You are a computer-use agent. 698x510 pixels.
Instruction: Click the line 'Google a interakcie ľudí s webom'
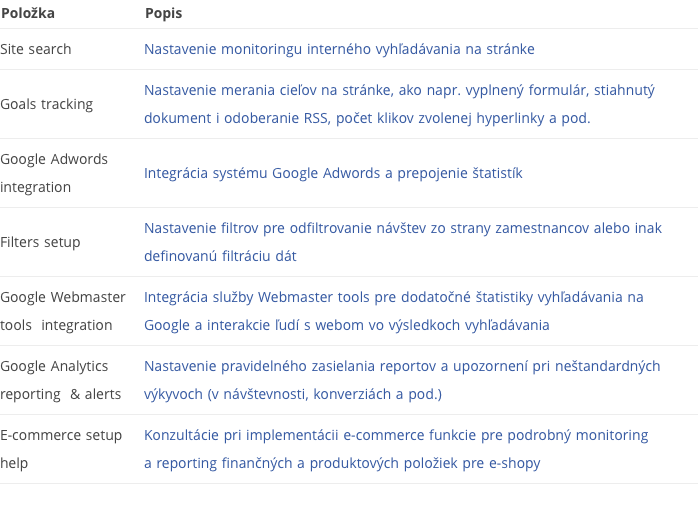click(x=346, y=325)
